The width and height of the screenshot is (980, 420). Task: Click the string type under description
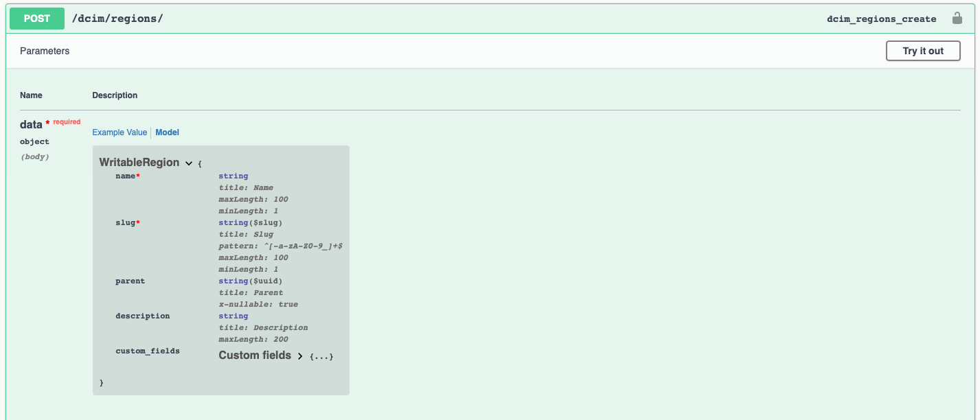[233, 316]
